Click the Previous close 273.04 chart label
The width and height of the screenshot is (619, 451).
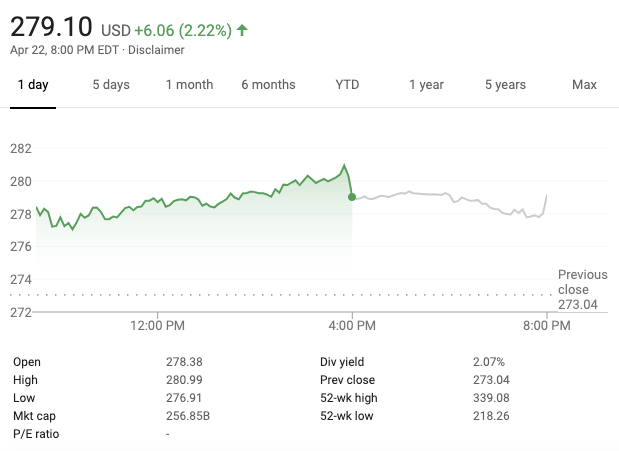coord(582,289)
